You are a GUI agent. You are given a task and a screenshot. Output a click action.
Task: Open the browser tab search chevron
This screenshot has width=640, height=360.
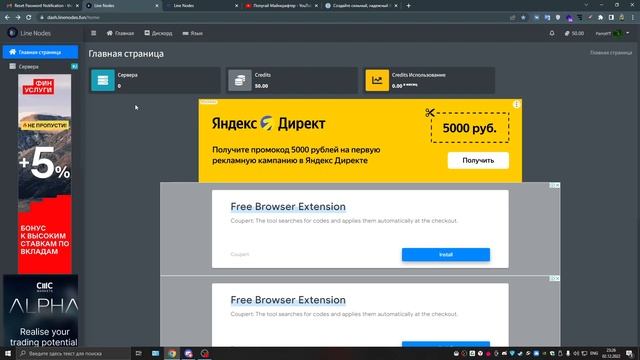(587, 5)
